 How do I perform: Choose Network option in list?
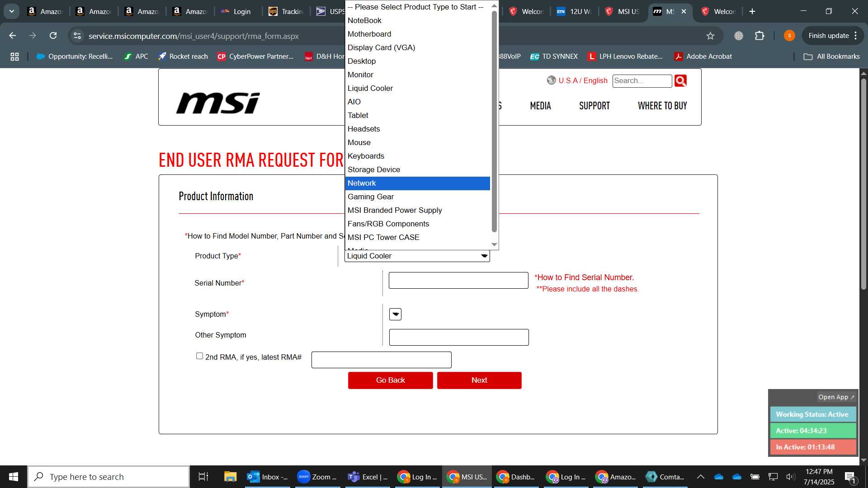tap(417, 183)
